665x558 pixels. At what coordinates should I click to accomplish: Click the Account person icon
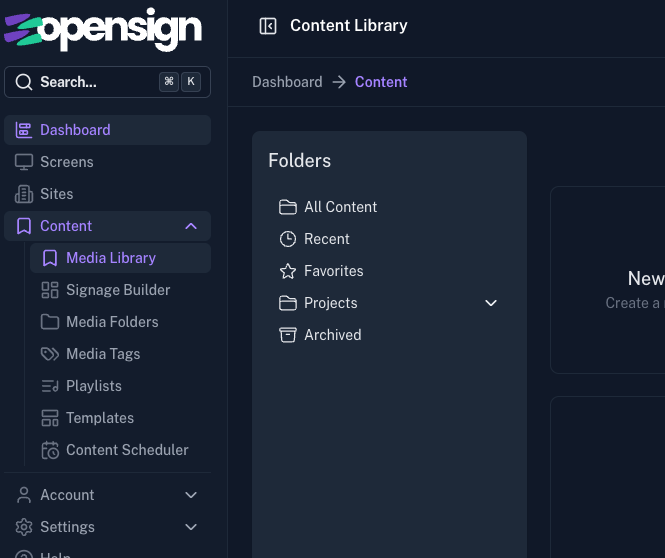(24, 495)
